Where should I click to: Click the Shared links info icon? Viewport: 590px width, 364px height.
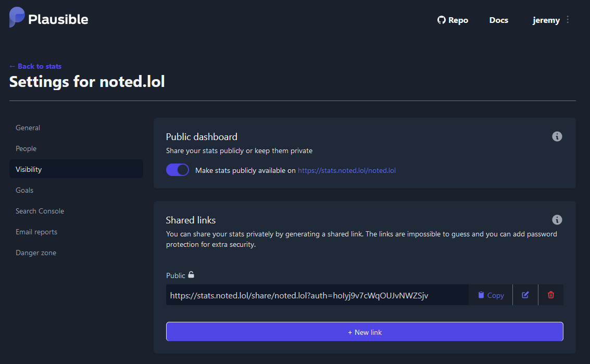tap(557, 220)
